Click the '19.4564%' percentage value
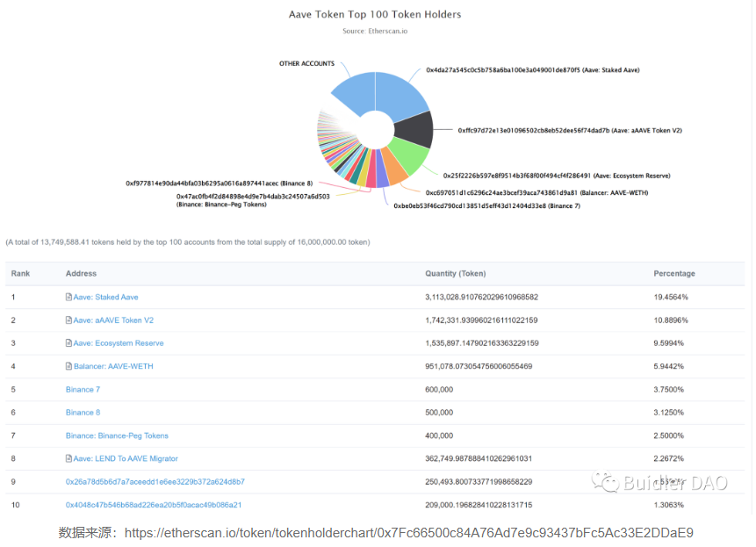Viewport: 756px width, 547px height. pyautogui.click(x=671, y=297)
